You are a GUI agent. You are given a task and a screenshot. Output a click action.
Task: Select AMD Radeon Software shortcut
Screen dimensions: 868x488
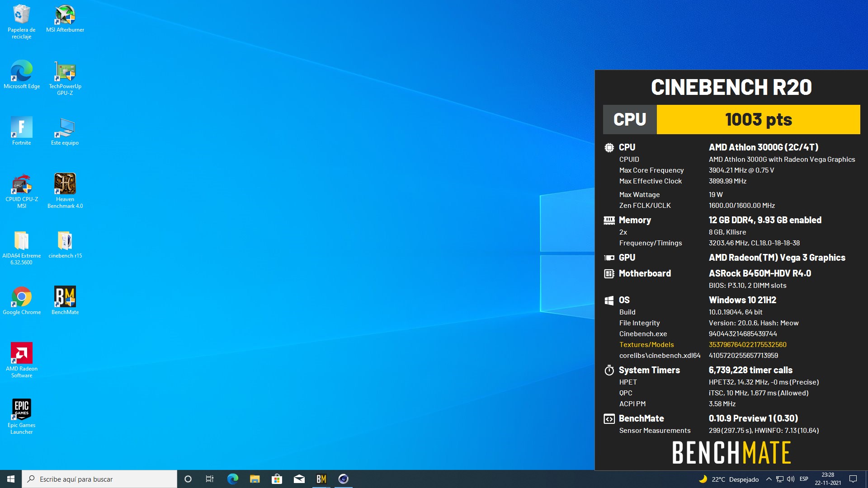click(21, 361)
